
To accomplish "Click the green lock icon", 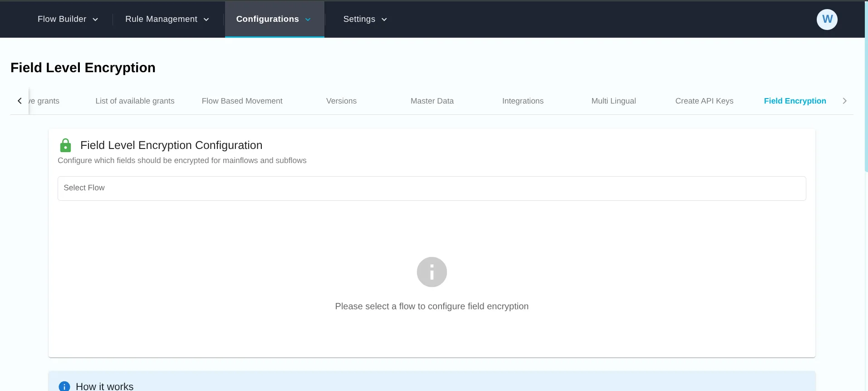I will [x=65, y=145].
